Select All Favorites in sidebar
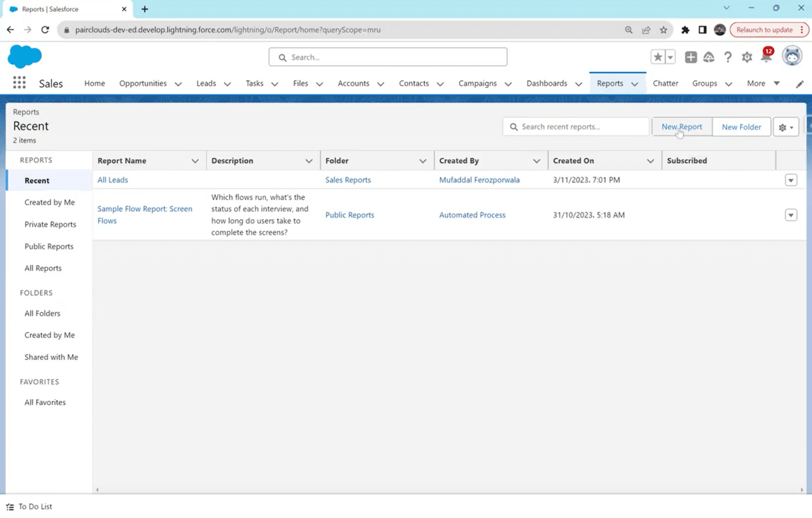The height and width of the screenshot is (518, 812). click(x=45, y=402)
